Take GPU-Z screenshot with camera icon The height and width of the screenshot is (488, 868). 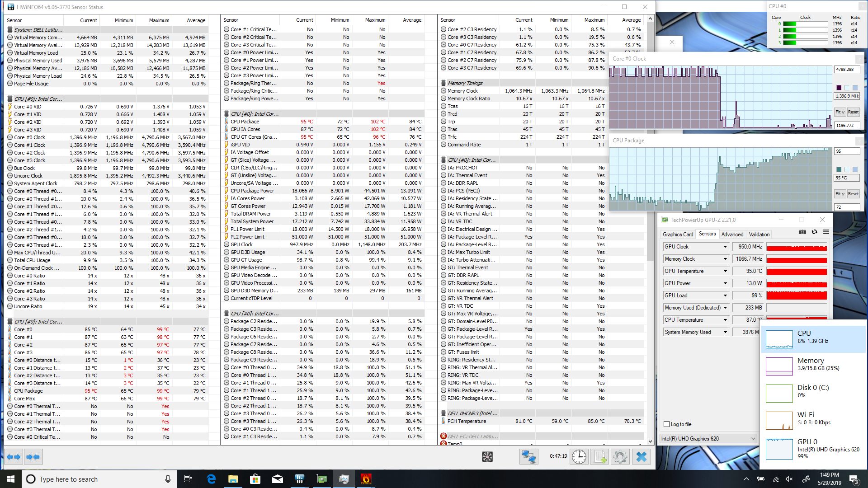pos(802,232)
